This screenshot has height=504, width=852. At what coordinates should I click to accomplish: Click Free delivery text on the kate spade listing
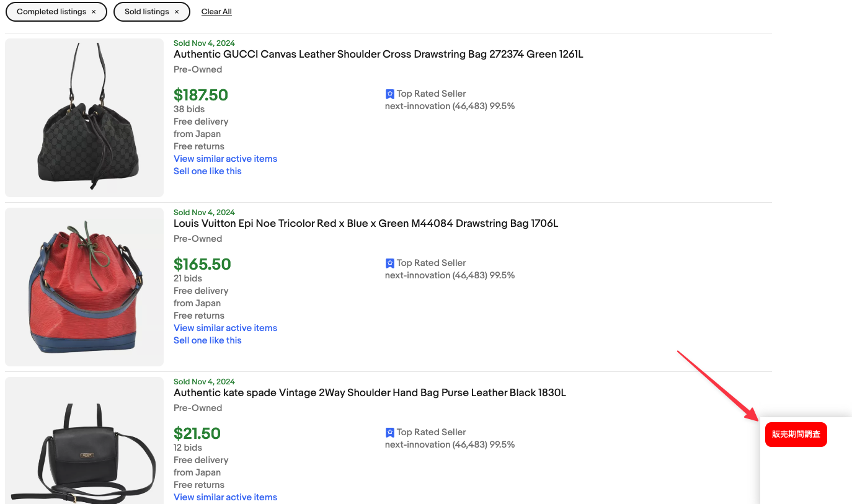[201, 460]
